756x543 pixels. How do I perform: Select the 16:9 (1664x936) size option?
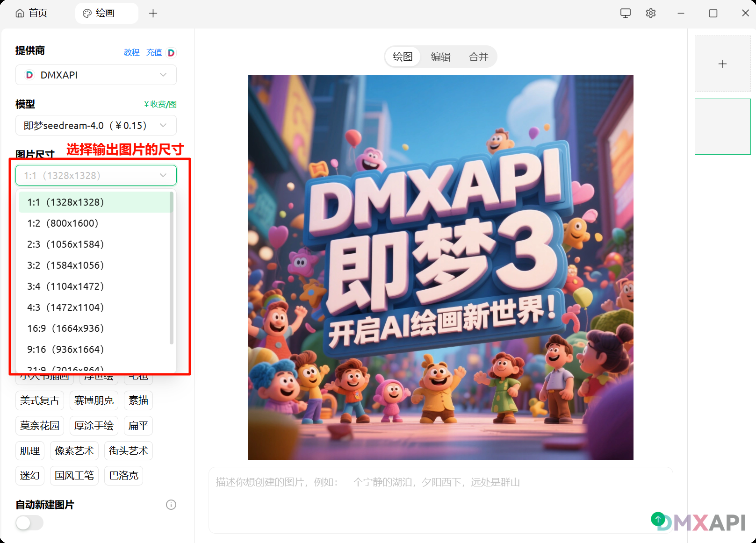coord(65,329)
